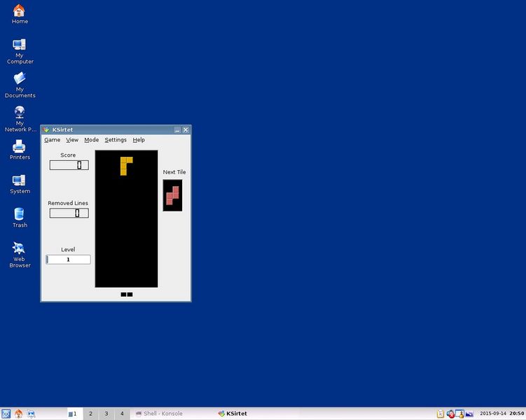Click the Score label
This screenshot has width=526, height=420.
68,155
